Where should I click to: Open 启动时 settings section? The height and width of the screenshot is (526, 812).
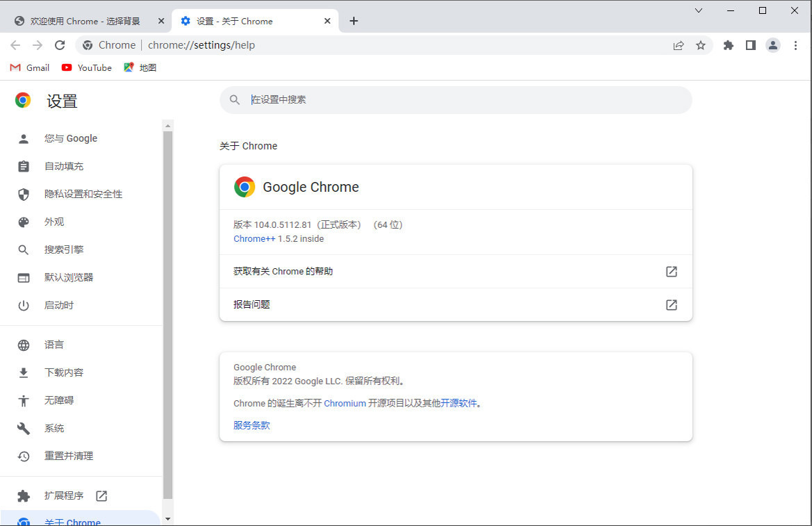(x=58, y=305)
